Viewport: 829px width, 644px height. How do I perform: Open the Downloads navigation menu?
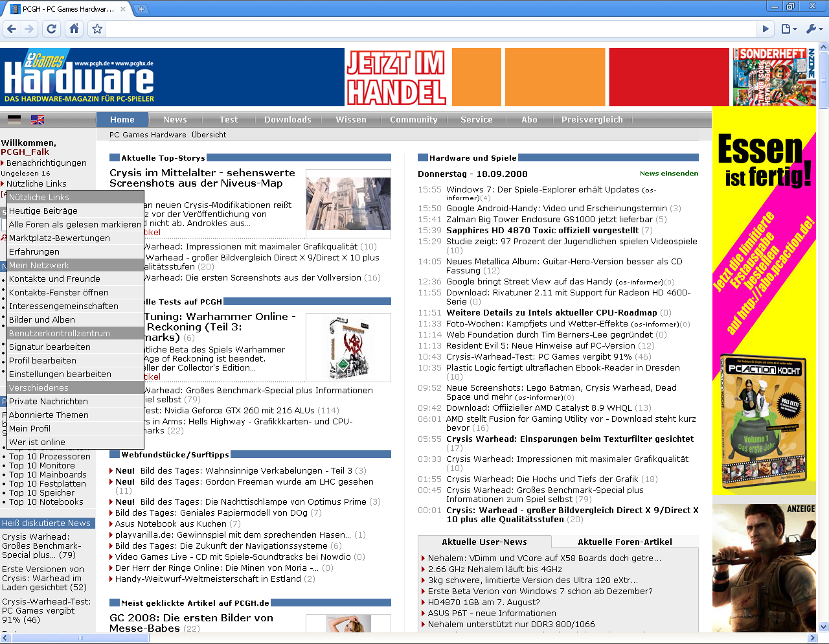(x=288, y=120)
